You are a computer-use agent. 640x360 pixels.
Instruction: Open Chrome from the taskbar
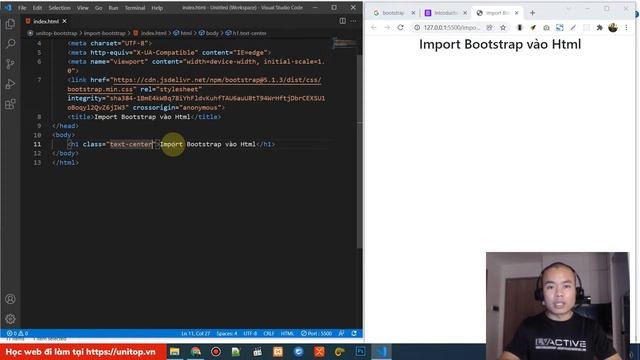(196, 351)
